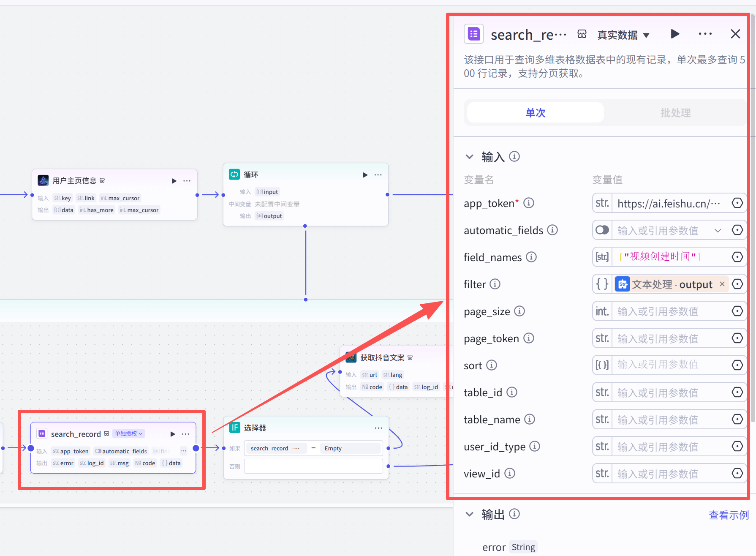Open more options on 用户主页信息 node

[x=187, y=181]
